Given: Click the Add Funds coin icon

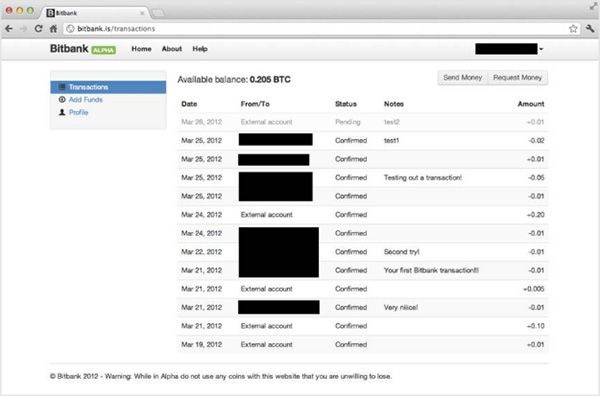Looking at the screenshot, I should point(62,99).
